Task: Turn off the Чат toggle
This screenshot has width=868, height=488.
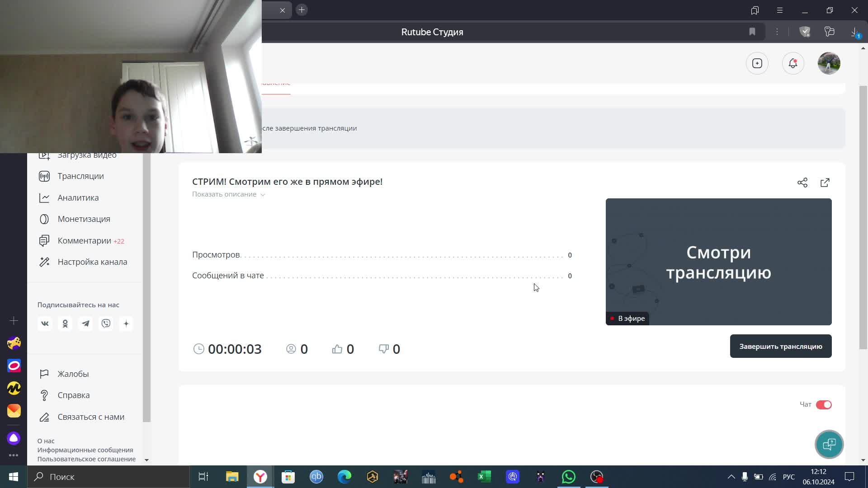Action: coord(824,404)
